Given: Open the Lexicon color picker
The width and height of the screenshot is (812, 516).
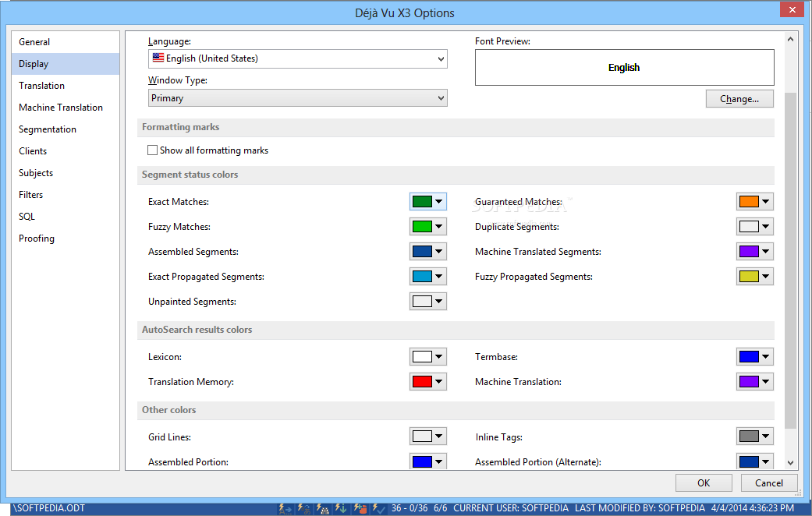Looking at the screenshot, I should 427,356.
